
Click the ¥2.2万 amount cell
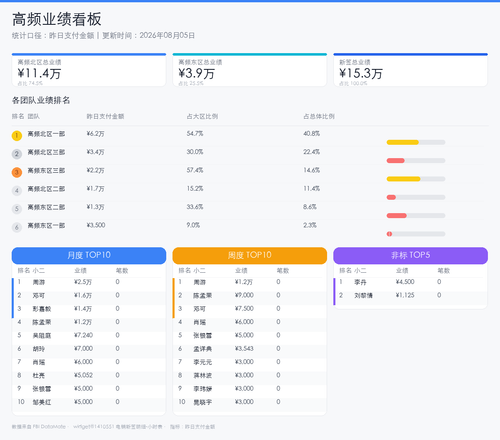pos(95,170)
